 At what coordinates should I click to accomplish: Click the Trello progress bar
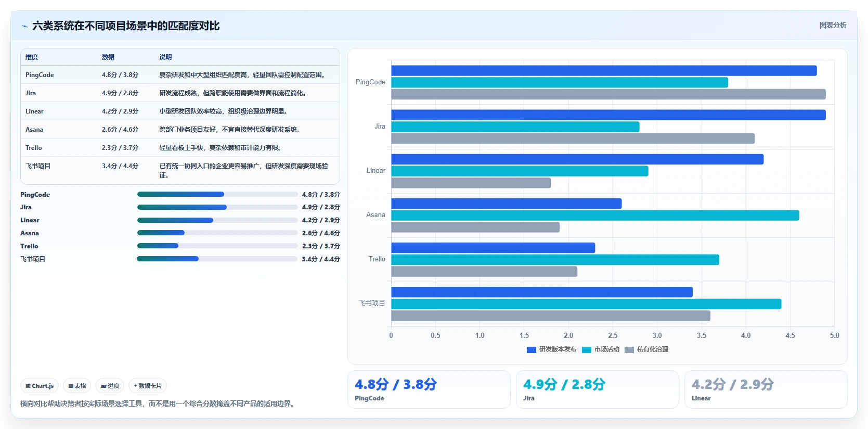217,246
